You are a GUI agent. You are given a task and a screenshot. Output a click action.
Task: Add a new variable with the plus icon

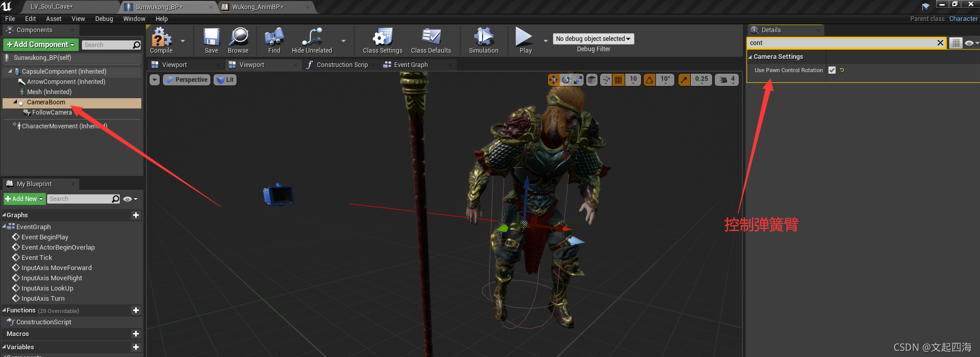[x=136, y=347]
